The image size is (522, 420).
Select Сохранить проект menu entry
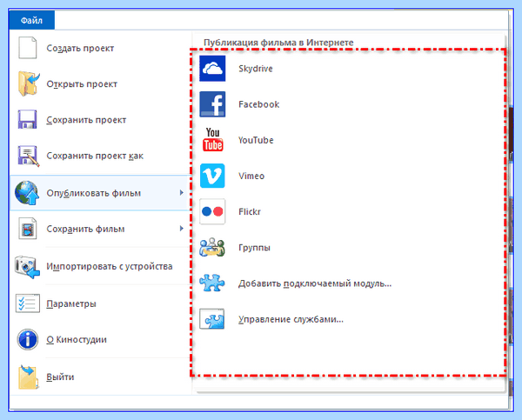(100, 119)
